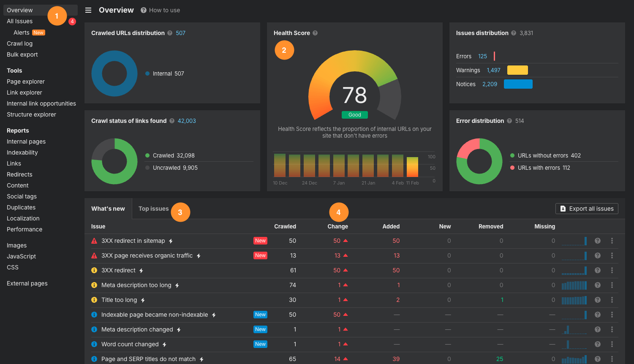This screenshot has width=634, height=364.
Task: Click the blue info icon on "Indexable page became non-indexable"
Action: [x=94, y=315]
